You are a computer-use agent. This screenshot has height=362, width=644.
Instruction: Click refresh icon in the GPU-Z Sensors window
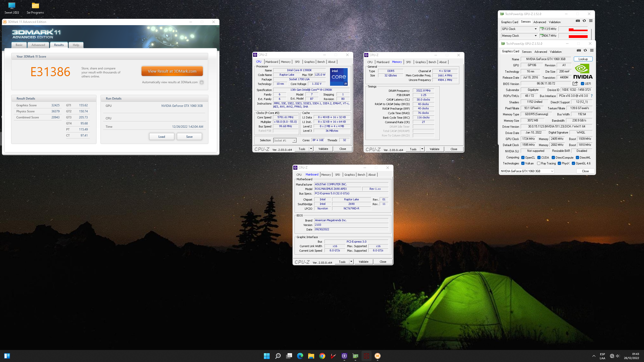[584, 21]
